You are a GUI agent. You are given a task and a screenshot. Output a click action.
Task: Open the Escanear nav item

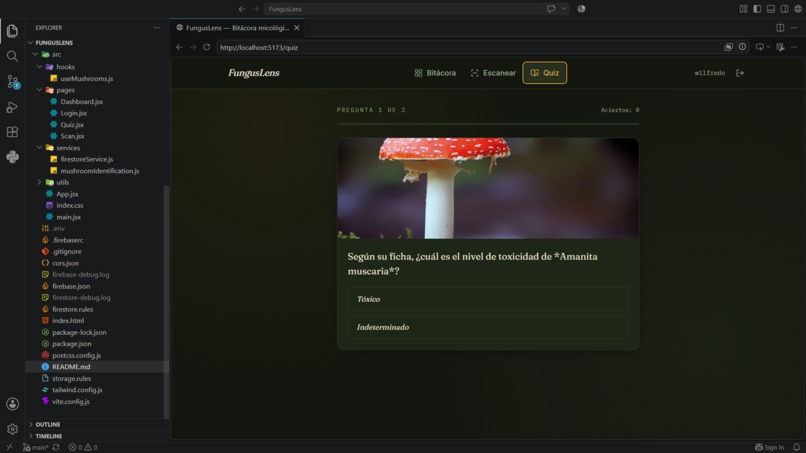(493, 73)
